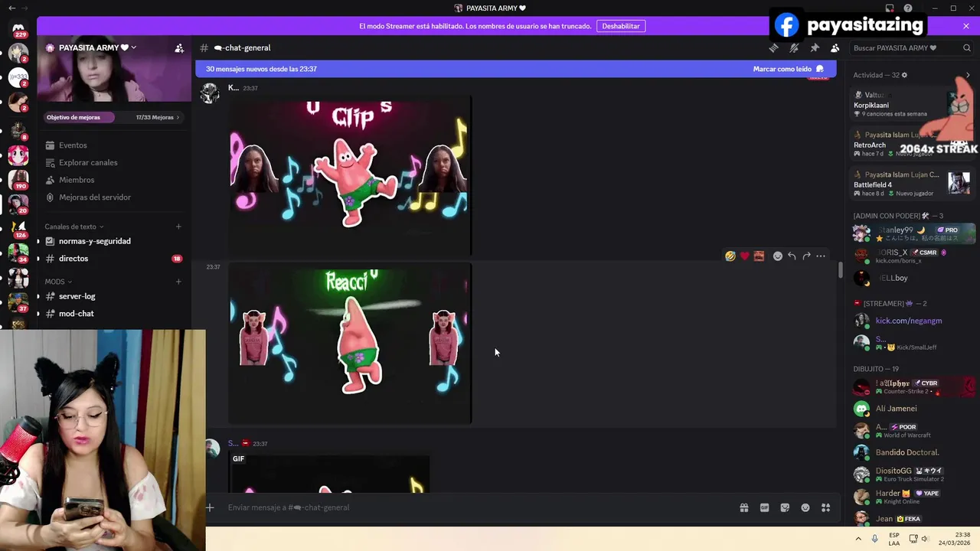Collapse the MODS category
The height and width of the screenshot is (551, 980).
click(x=58, y=282)
